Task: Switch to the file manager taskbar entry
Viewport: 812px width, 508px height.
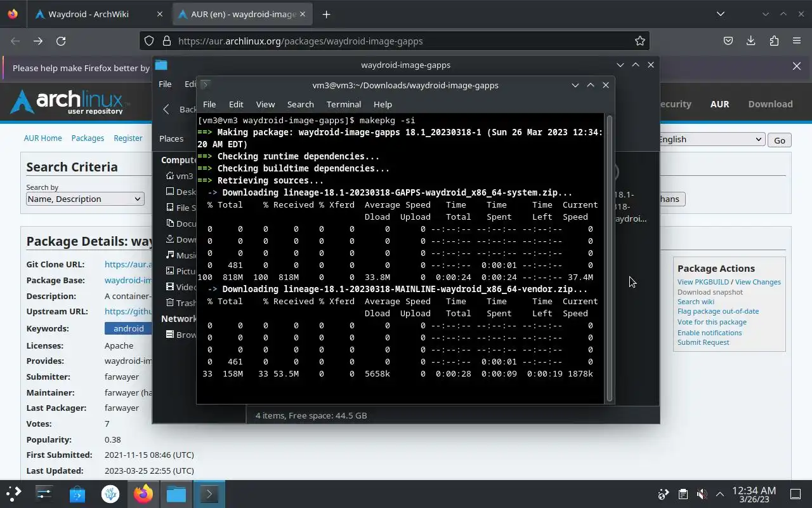Action: [x=176, y=493]
